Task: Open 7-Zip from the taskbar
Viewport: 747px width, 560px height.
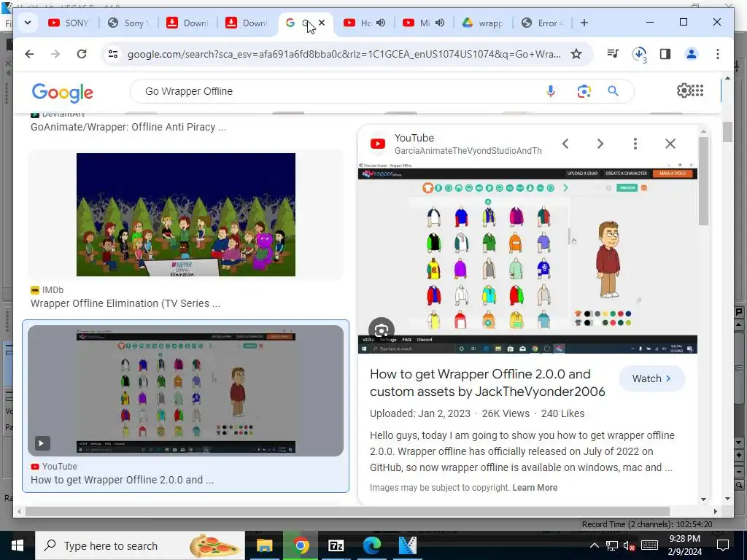Action: (336, 545)
